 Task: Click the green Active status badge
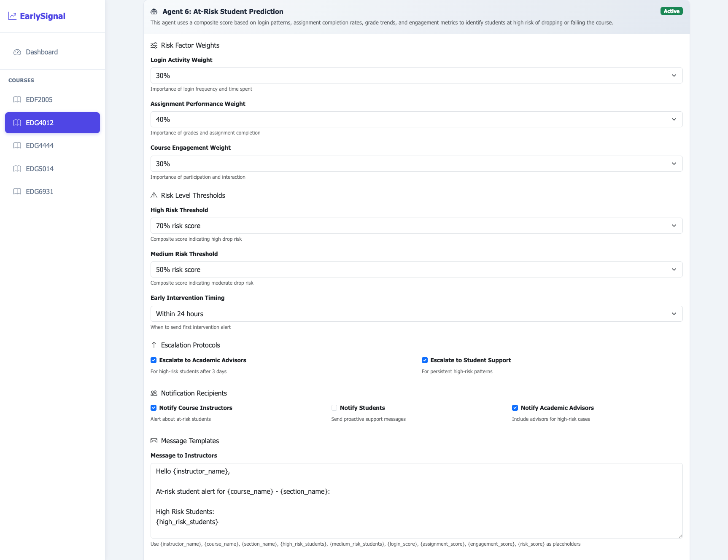click(671, 11)
